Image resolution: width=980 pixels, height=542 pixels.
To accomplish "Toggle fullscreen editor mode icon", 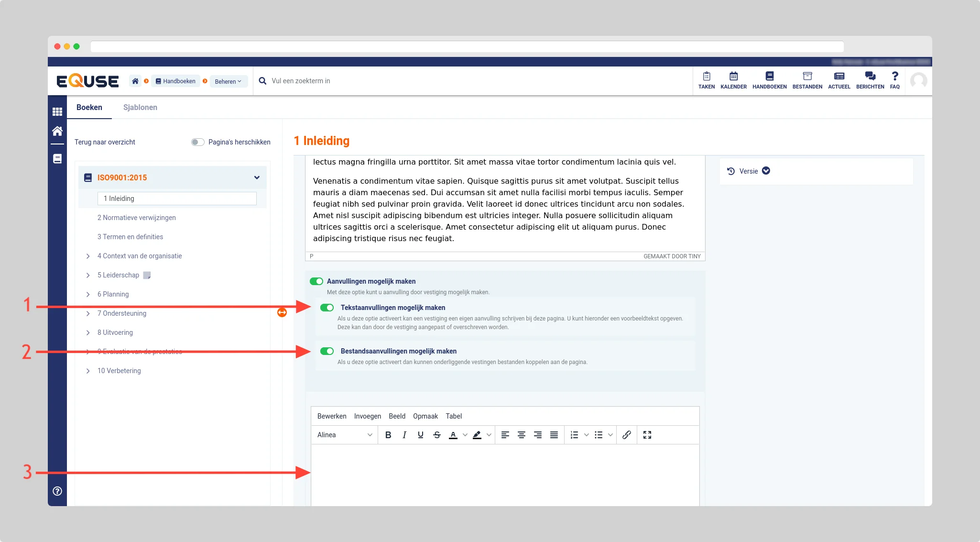I will pyautogui.click(x=647, y=435).
